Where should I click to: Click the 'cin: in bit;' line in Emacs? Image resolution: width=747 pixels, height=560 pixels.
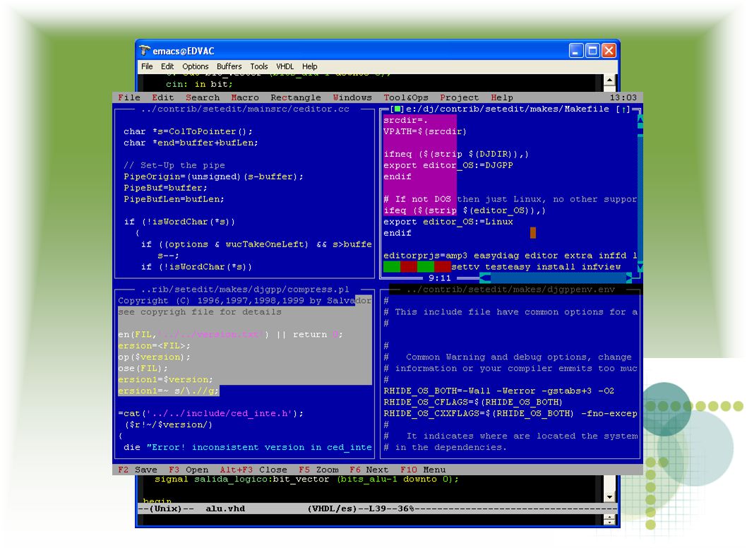tap(199, 84)
